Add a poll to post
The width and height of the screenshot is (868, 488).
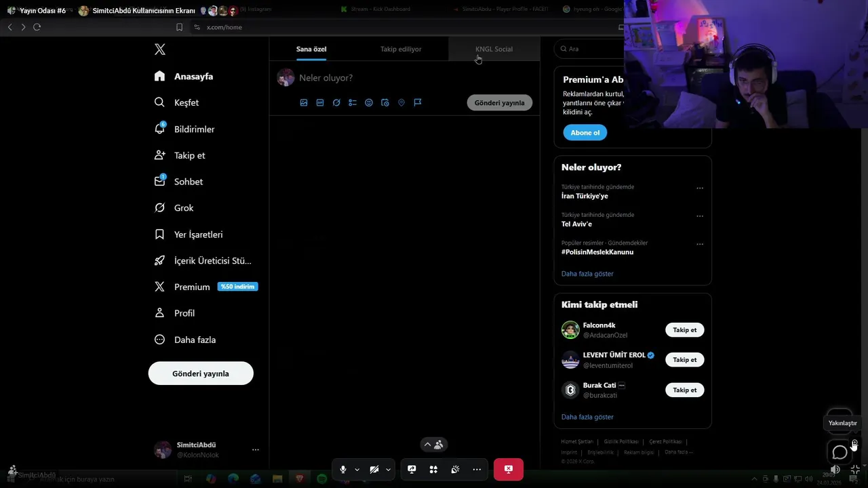pos(353,102)
